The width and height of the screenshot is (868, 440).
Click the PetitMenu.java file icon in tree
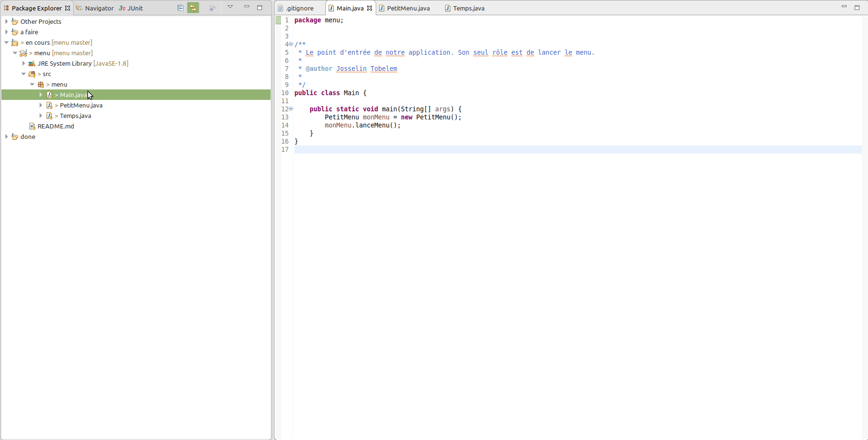(49, 105)
